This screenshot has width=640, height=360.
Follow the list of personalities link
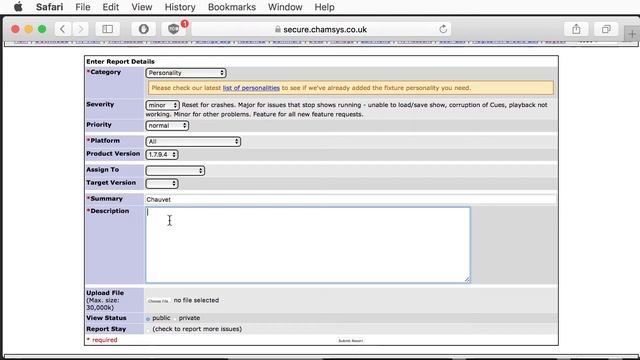point(251,88)
